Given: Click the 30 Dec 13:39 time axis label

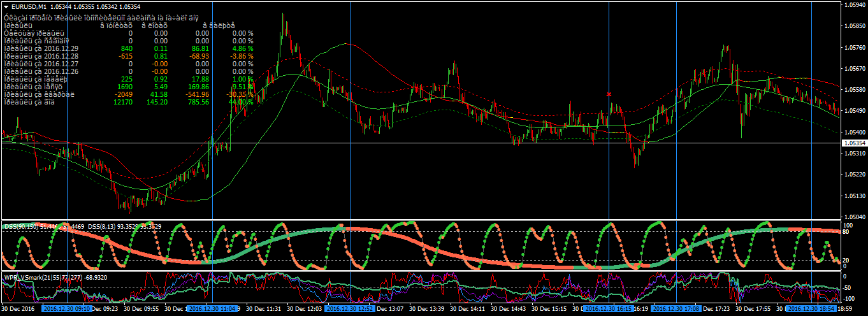Looking at the screenshot, I should coord(427,308).
